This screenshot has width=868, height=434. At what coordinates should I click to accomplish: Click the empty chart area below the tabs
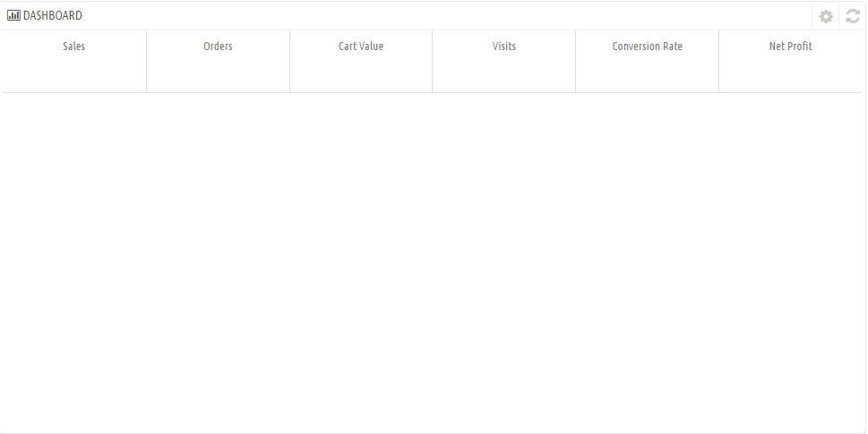[x=433, y=262]
